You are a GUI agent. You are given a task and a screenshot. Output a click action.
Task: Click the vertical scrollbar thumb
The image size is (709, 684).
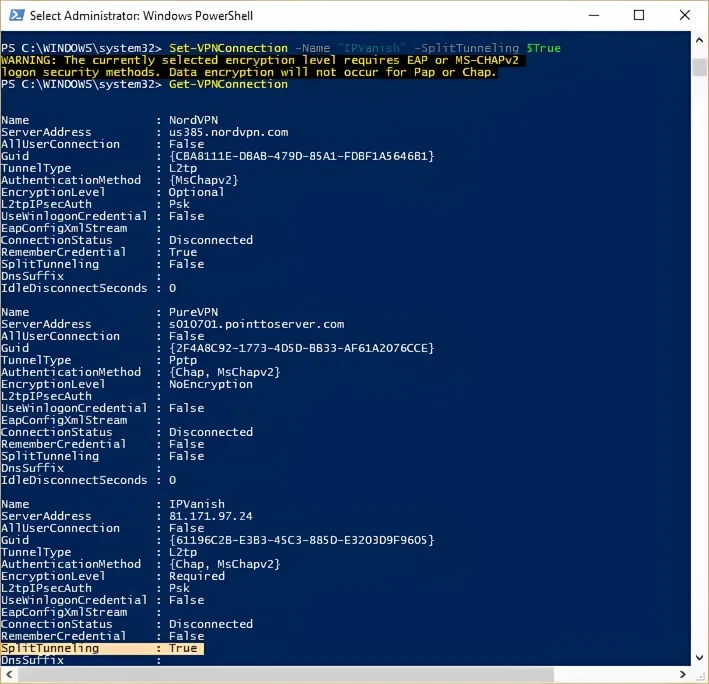point(700,67)
